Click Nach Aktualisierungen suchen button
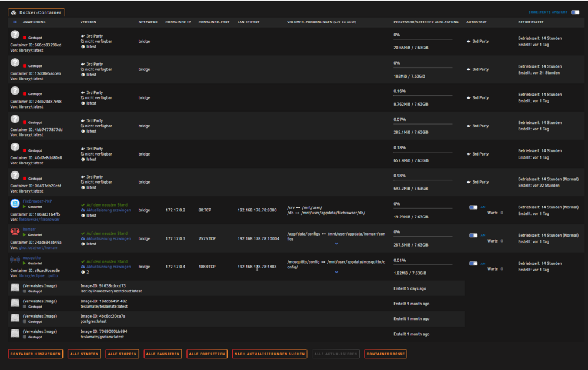This screenshot has width=588, height=370. tap(270, 354)
